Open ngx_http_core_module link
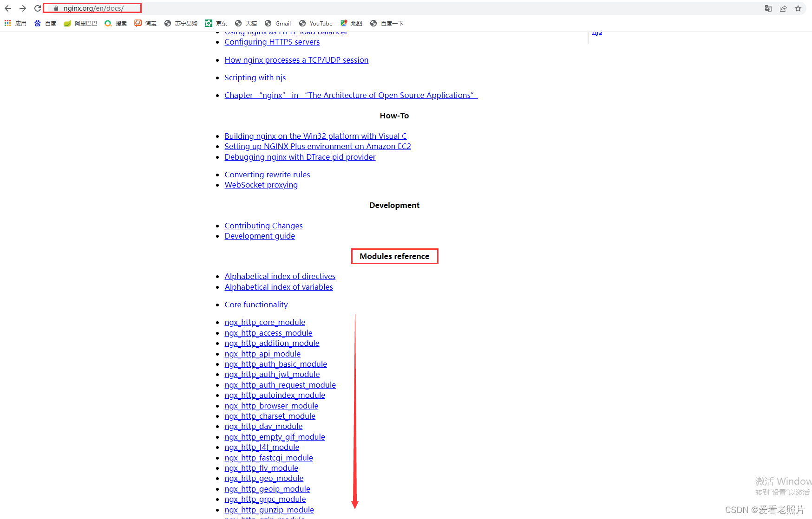812x519 pixels. click(x=265, y=322)
